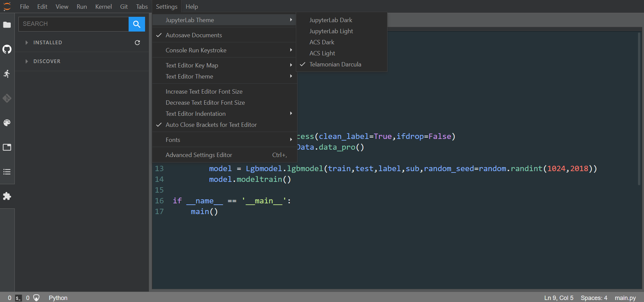Click the JupyterLab logo icon
Screen dimensions: 644x302
click(x=7, y=6)
